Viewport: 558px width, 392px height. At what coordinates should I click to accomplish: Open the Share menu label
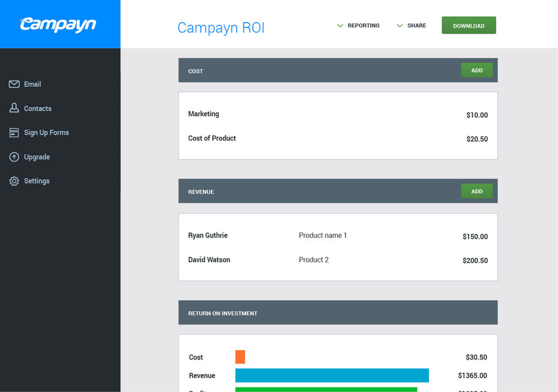pos(417,26)
